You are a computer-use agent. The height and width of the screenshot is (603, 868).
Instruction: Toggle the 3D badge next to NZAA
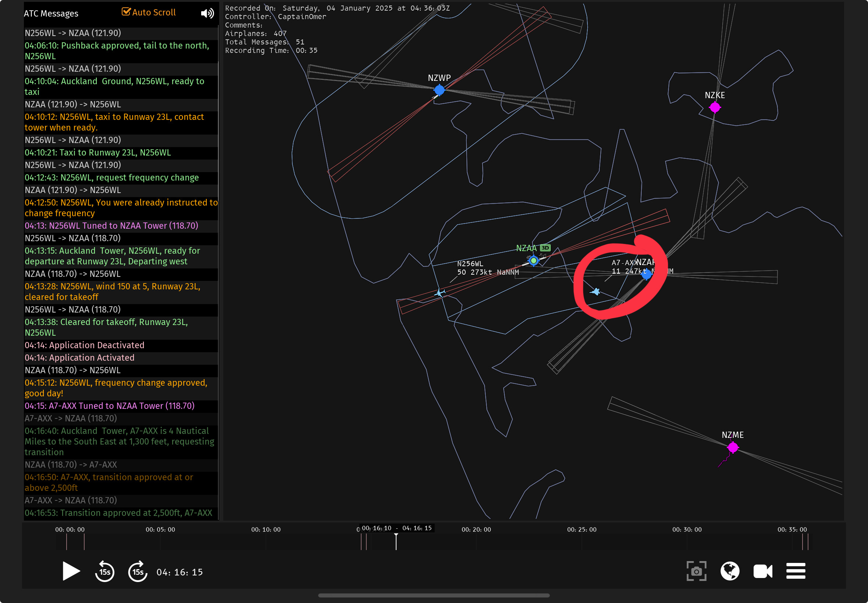545,248
